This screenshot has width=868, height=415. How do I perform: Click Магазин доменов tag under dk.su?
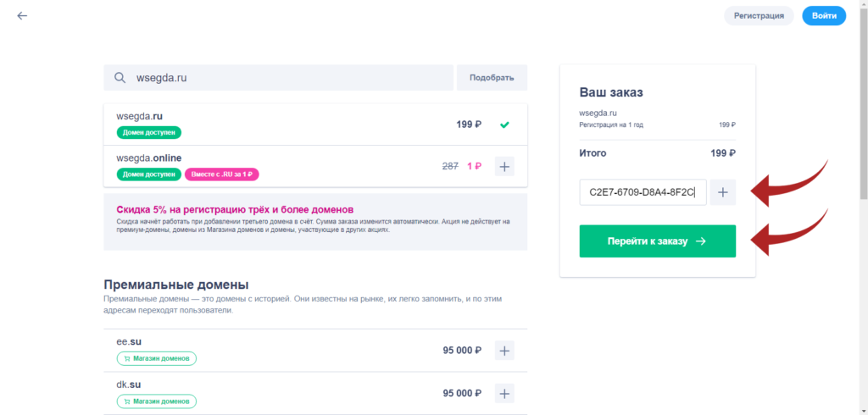tap(157, 401)
